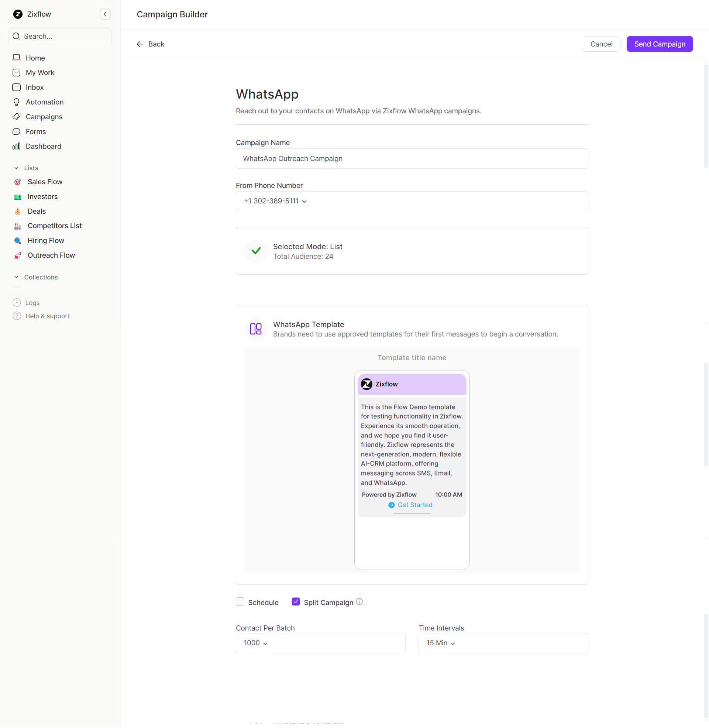Click the Logs clock icon
The height and width of the screenshot is (728, 709).
click(17, 302)
